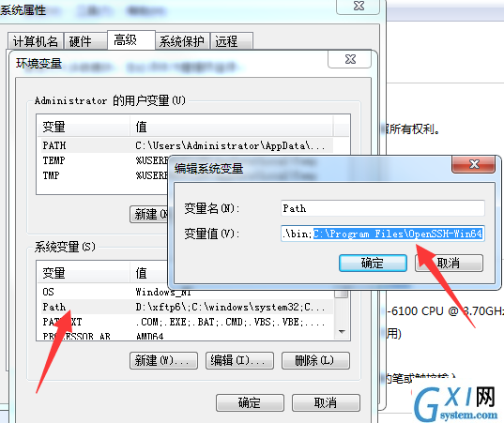
Task: Select user variable PATH row
Action: [185, 145]
